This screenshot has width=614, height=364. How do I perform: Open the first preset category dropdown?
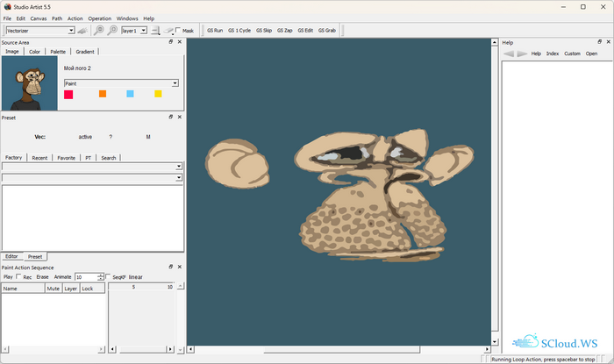point(179,167)
